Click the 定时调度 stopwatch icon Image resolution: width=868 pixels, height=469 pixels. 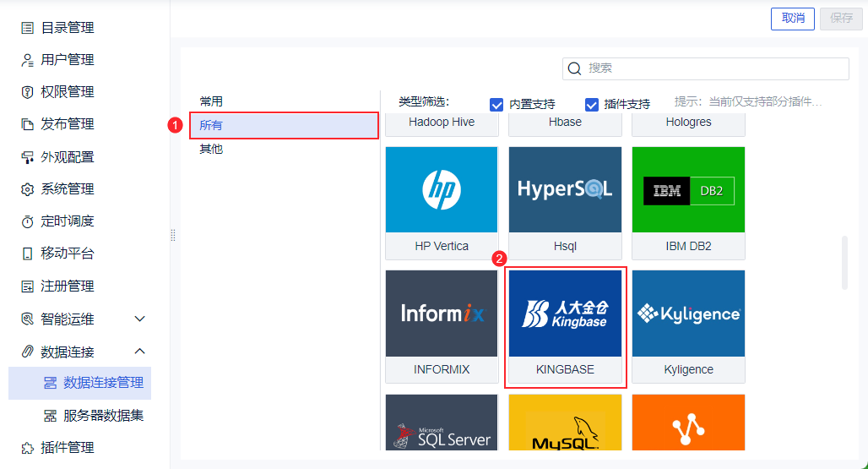[x=27, y=221]
